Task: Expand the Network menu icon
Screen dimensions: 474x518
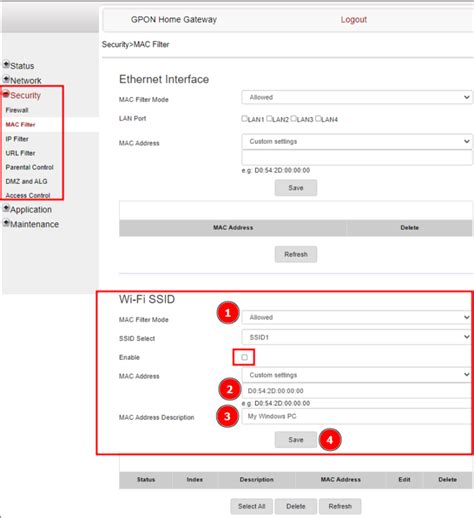Action: [x=6, y=79]
